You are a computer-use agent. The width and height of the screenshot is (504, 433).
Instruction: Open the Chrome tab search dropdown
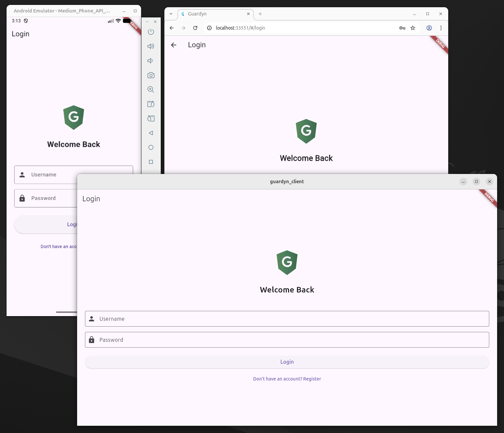[171, 14]
